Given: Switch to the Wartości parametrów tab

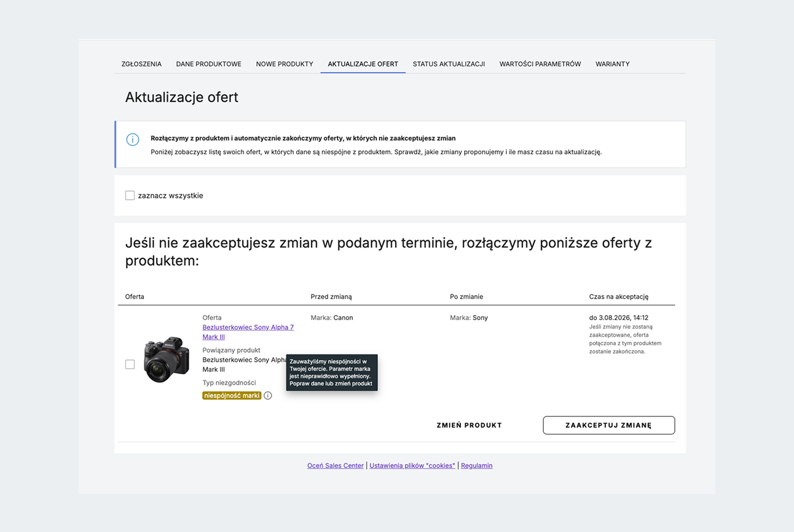Looking at the screenshot, I should (540, 64).
